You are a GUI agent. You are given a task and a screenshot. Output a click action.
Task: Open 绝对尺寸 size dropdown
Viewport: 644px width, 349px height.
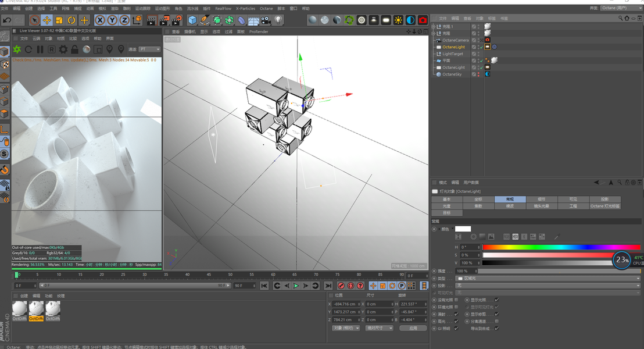click(380, 328)
